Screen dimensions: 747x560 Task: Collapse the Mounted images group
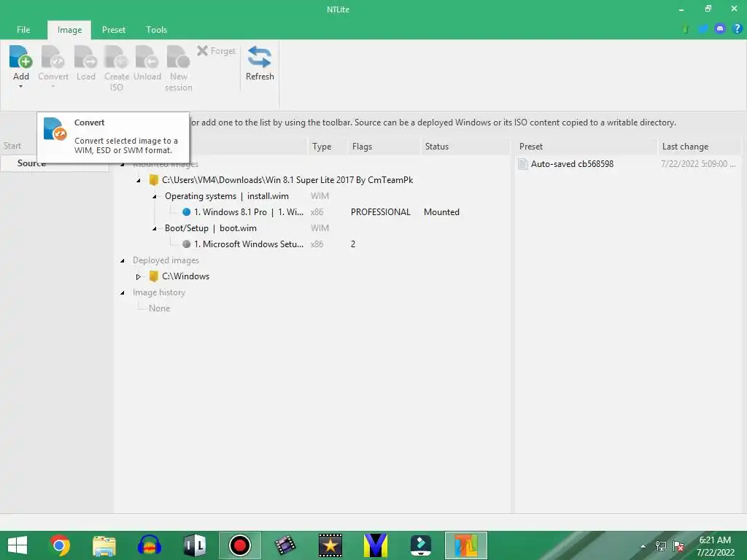(123, 165)
